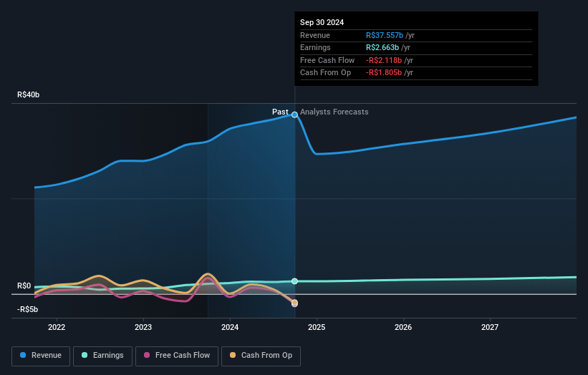Click the R$0 y-axis label
588x375 pixels.
click(24, 286)
